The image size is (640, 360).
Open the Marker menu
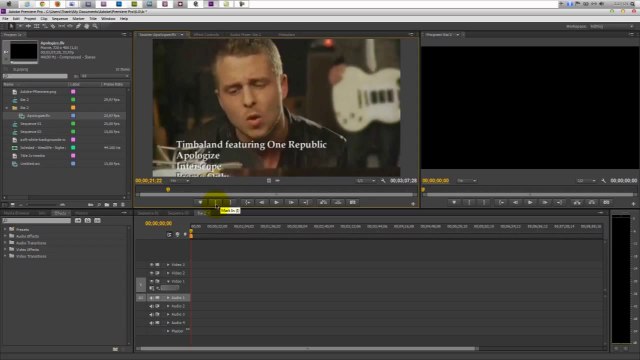tap(78, 19)
